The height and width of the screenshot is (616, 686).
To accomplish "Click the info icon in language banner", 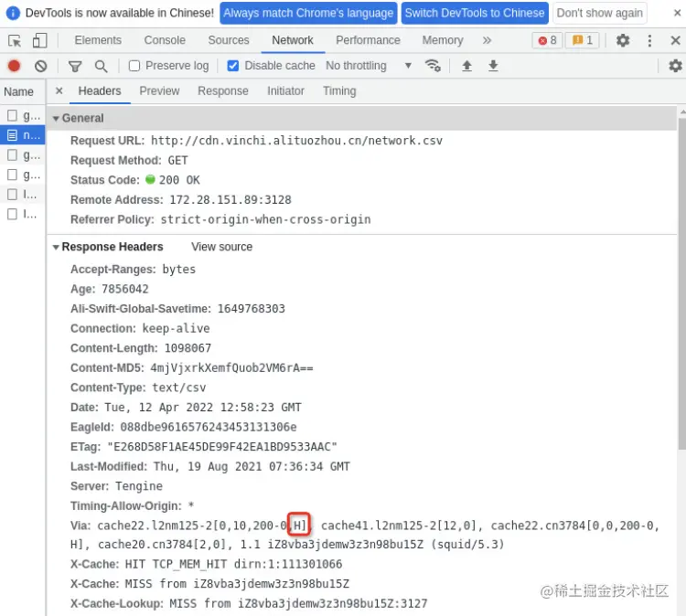I will (13, 13).
